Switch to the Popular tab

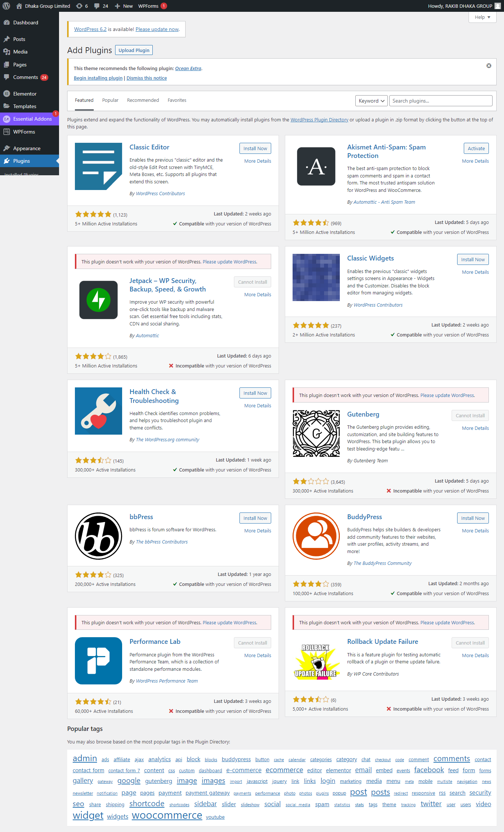(x=110, y=100)
